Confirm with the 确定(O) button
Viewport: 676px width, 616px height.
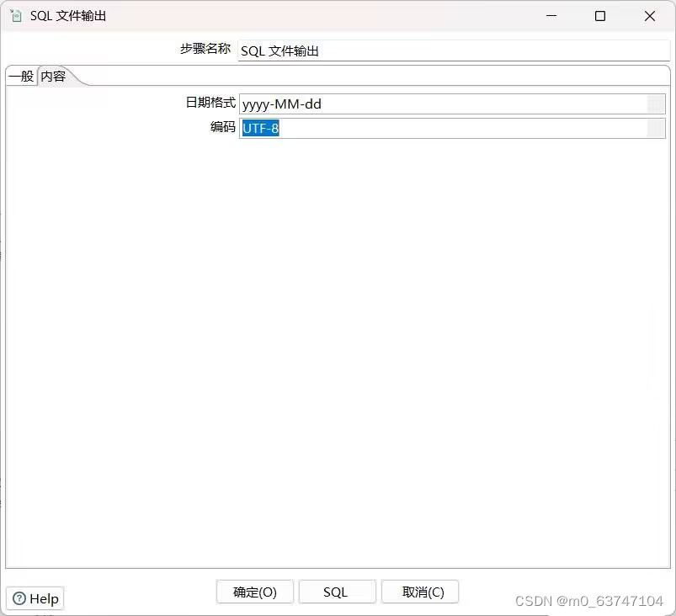tap(255, 592)
